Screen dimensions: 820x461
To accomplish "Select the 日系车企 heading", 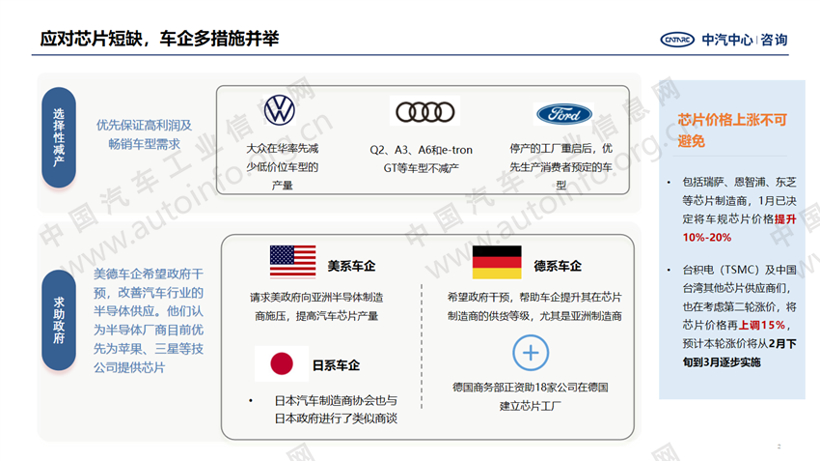I will [337, 364].
